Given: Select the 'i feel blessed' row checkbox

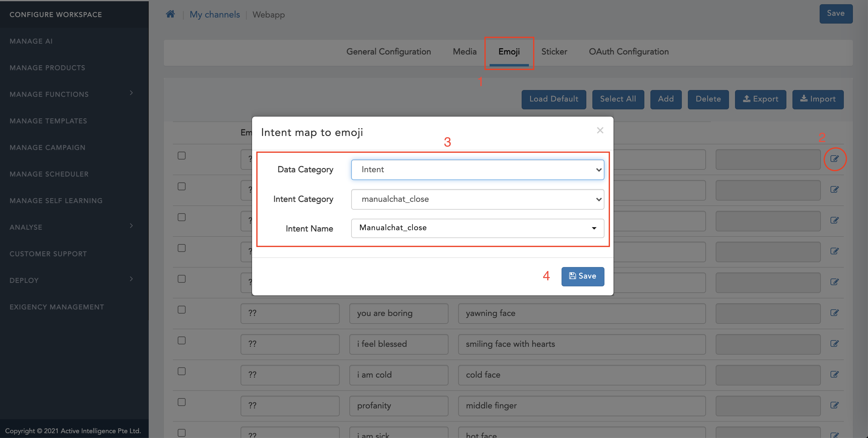Looking at the screenshot, I should [182, 340].
